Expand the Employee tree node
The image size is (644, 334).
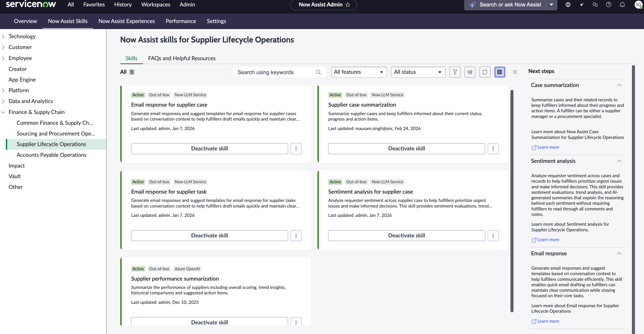click(x=3, y=58)
